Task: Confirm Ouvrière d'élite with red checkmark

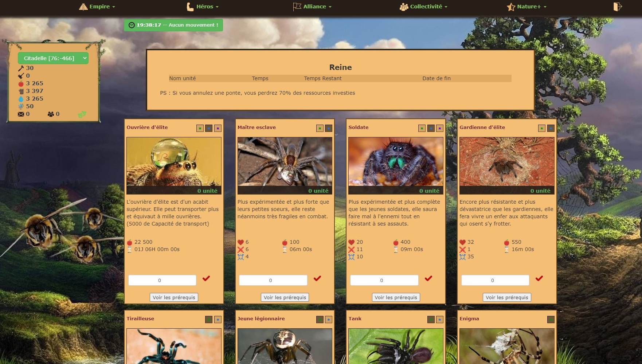Action: [206, 278]
